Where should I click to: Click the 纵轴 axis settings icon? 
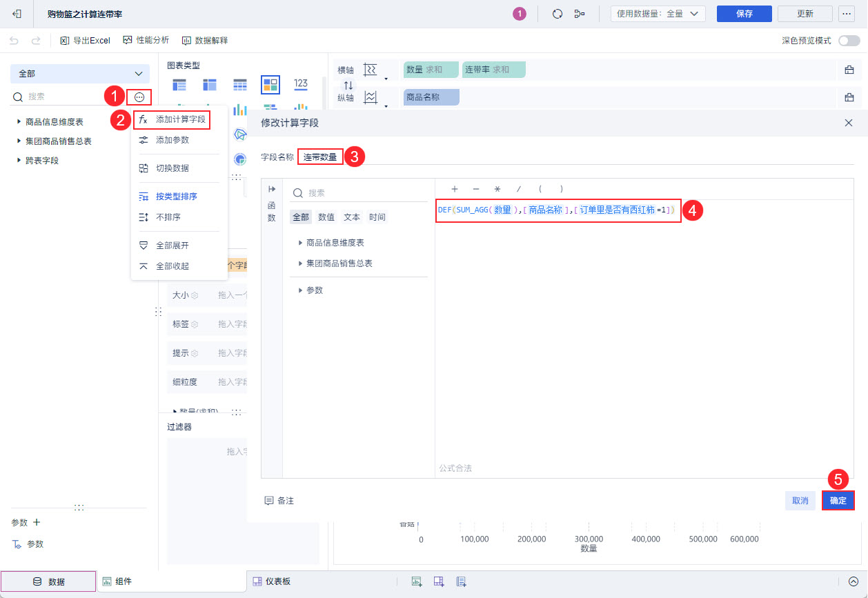point(371,98)
